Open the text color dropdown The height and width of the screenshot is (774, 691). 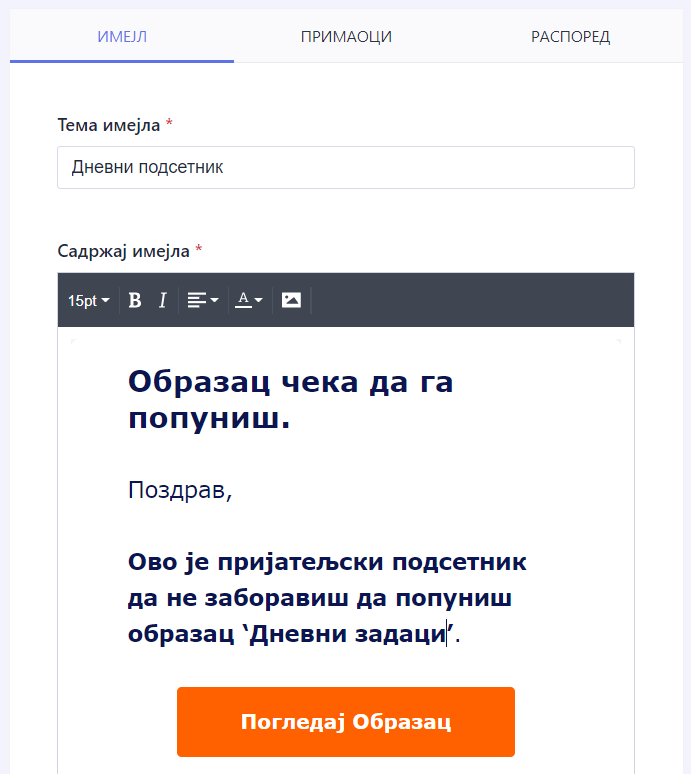point(248,300)
